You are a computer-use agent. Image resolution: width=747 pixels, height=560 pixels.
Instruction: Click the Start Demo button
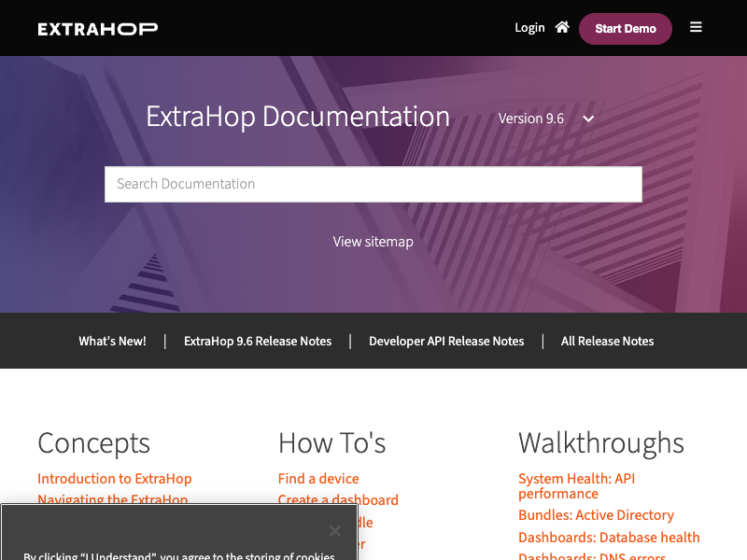(x=625, y=29)
